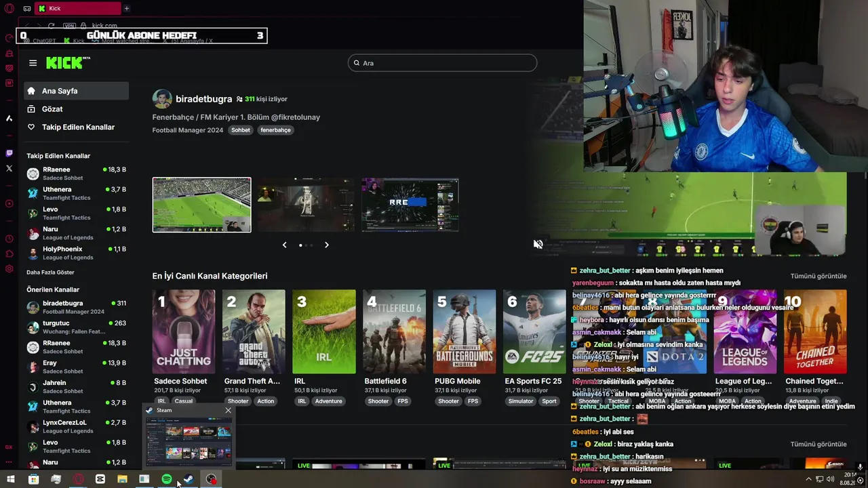Open Microsoft Store from the taskbar
Viewport: 868px width, 488px height.
33,479
